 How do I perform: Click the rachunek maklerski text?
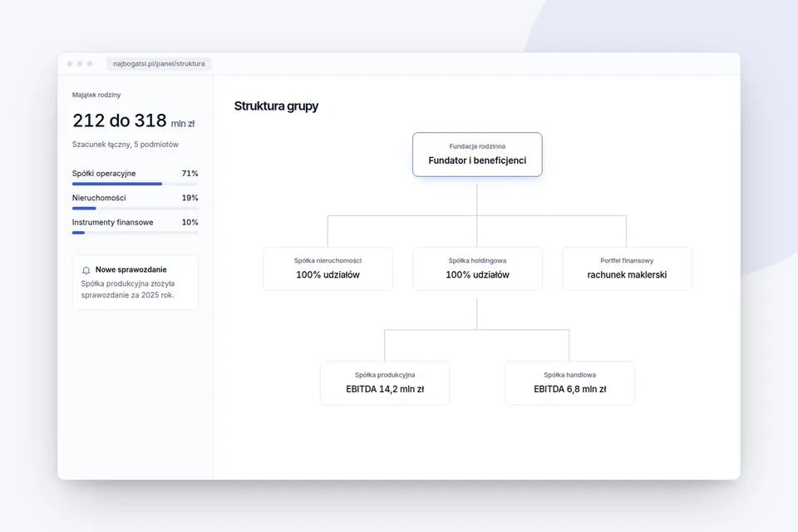click(627, 275)
